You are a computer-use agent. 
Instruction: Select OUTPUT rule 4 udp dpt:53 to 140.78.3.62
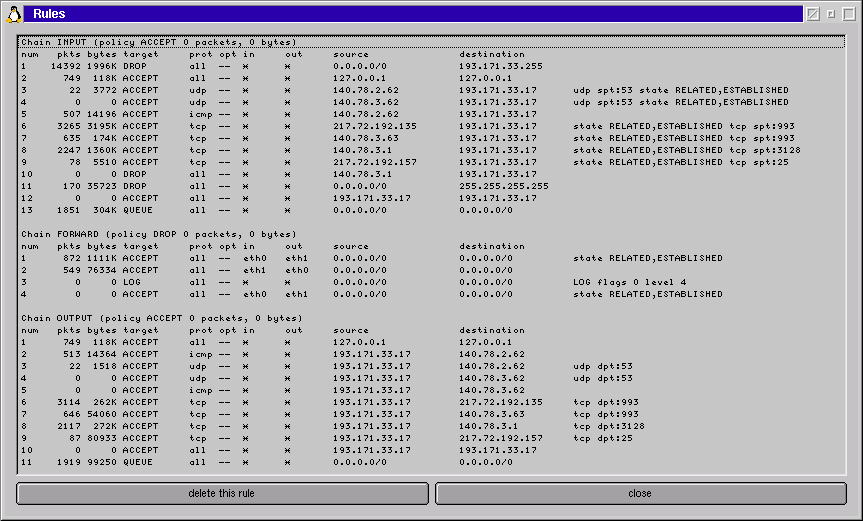[x=432, y=379]
